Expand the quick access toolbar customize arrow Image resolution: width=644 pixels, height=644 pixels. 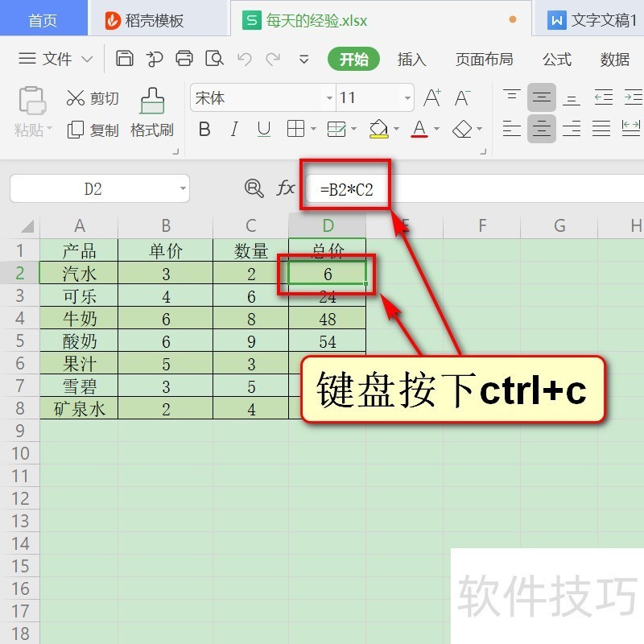pos(304,60)
